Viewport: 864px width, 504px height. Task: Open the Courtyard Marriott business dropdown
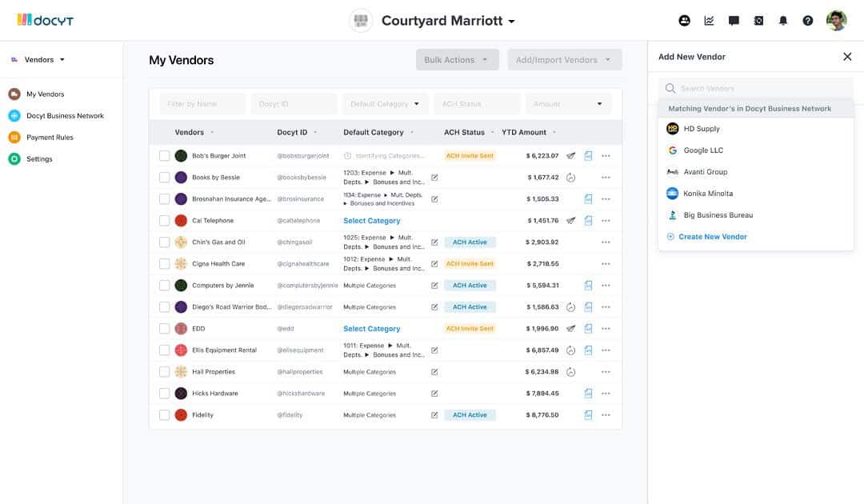tap(511, 22)
